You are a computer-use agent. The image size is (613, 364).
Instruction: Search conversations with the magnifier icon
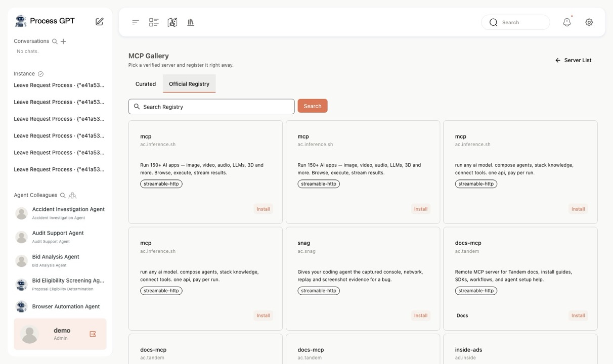(x=55, y=41)
